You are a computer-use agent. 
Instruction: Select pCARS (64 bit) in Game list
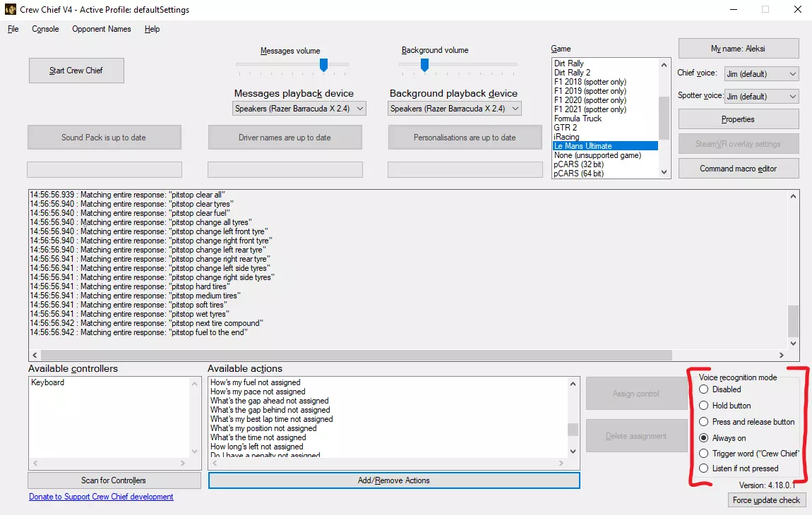[x=578, y=174]
